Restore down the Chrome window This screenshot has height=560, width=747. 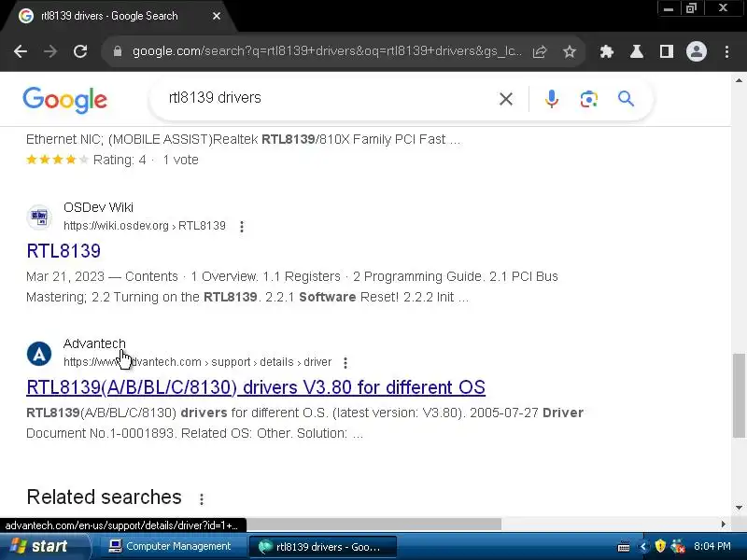691,8
